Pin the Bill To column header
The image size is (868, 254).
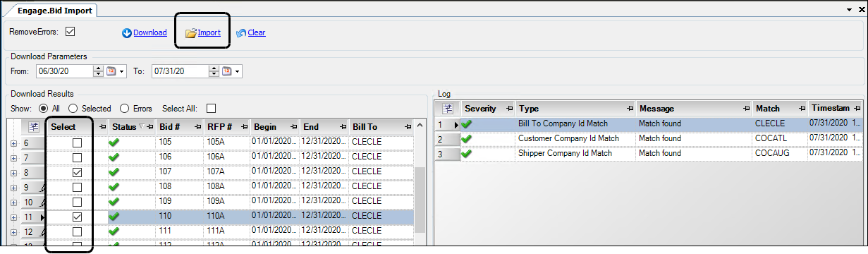(408, 127)
